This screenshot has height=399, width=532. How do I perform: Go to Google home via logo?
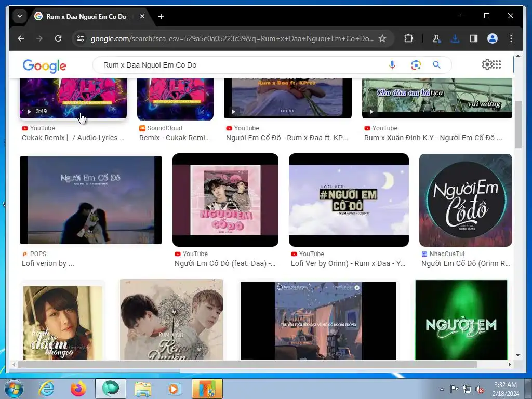(x=45, y=66)
